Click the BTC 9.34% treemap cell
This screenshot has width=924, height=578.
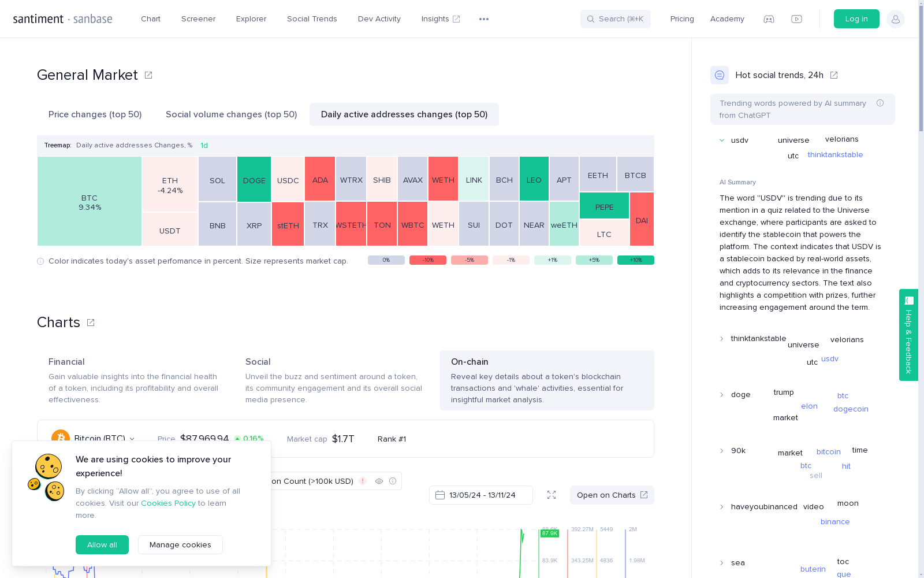tap(90, 202)
